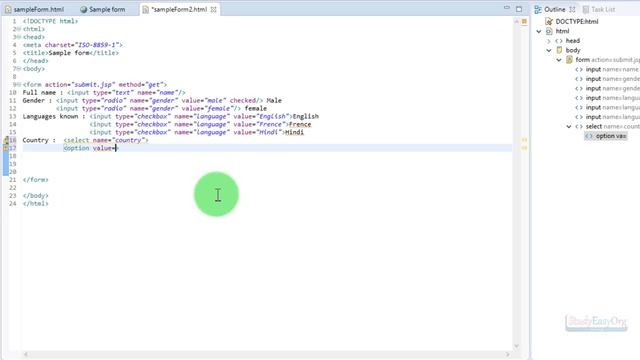Fold the html block at line 2

pos(19,29)
